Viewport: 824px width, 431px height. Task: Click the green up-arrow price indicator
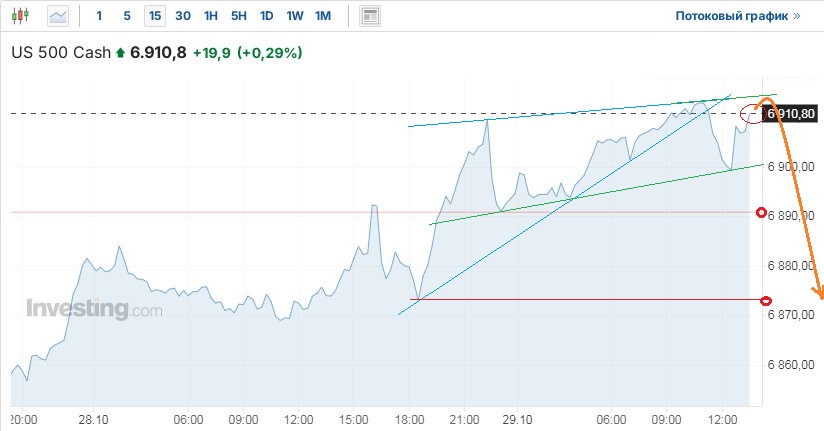tap(121, 53)
